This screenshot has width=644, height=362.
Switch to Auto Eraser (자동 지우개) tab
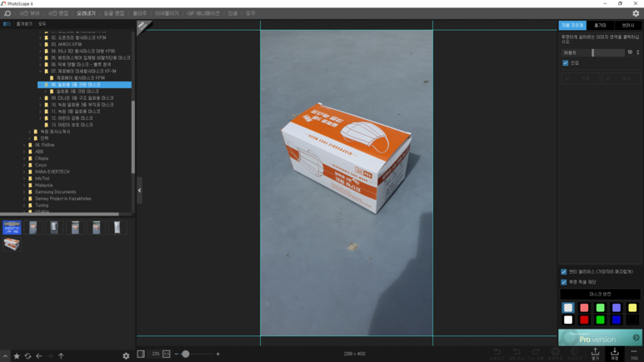tap(572, 26)
